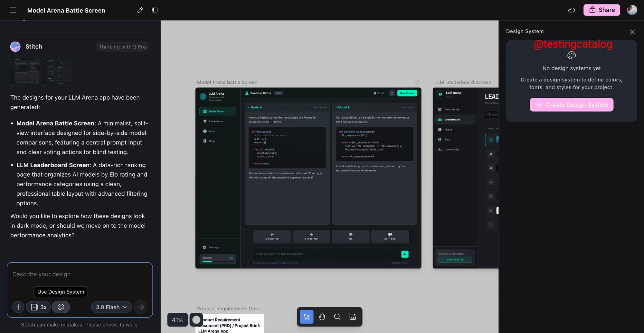Image resolution: width=644 pixels, height=333 pixels.
Task: Click the Use Design System palette button
Action: (x=61, y=307)
